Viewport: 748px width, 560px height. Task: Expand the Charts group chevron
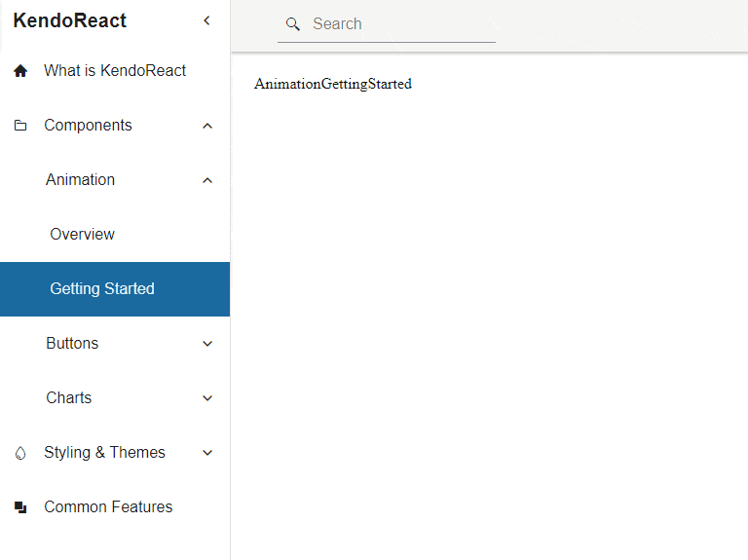pos(207,398)
